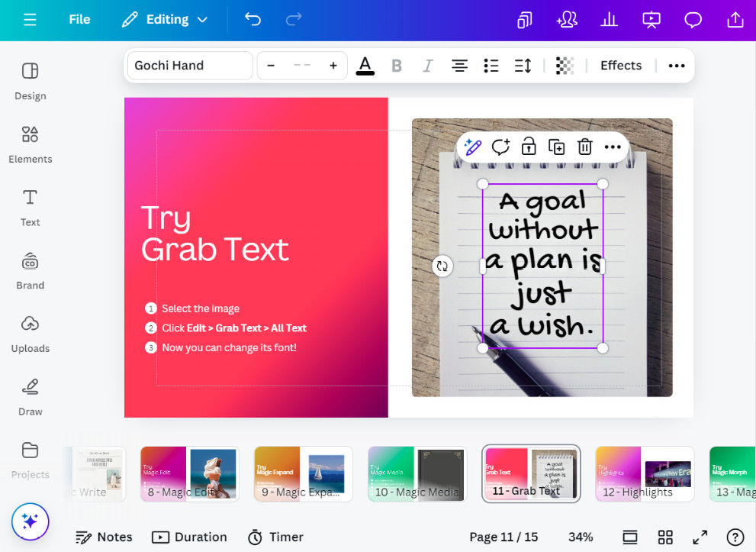Open slide thumbnail 12 - Highlights
Viewport: 756px width, 552px height.
pyautogui.click(x=645, y=474)
